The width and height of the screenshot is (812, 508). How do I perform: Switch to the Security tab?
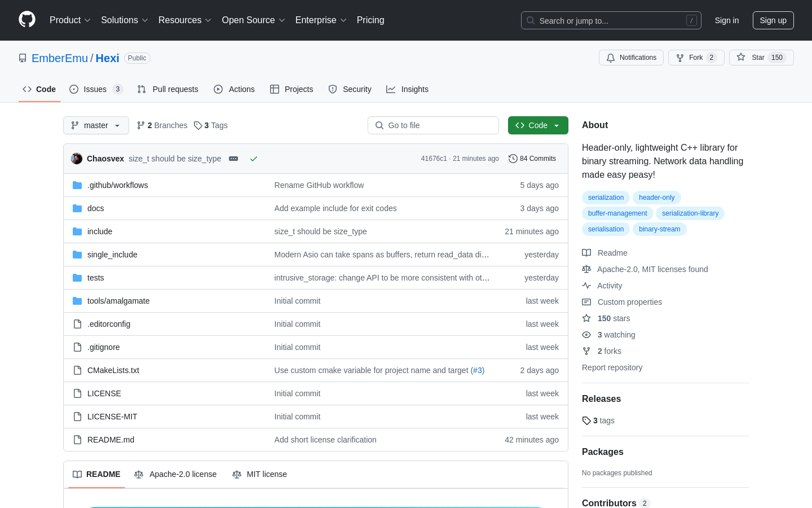(350, 89)
